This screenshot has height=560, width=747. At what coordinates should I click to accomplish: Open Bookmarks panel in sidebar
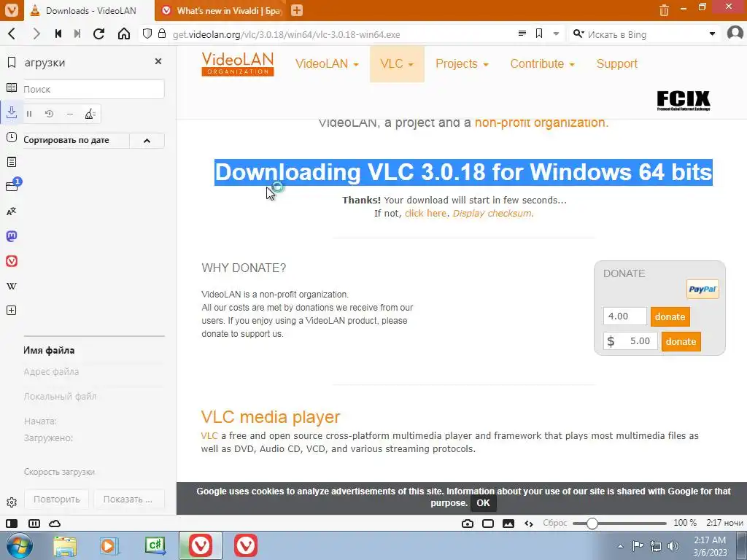(12, 63)
